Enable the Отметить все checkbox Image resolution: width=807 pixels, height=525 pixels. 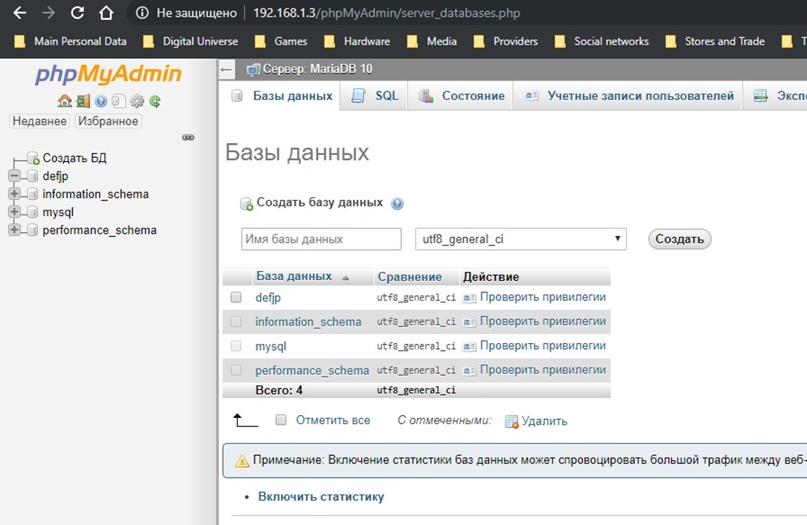tap(281, 420)
